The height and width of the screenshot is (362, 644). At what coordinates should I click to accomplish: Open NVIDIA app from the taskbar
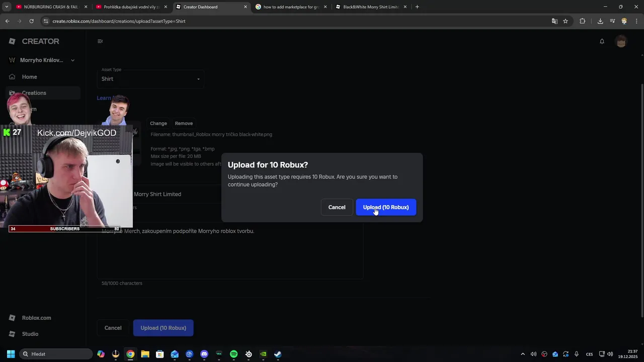pos(263,354)
